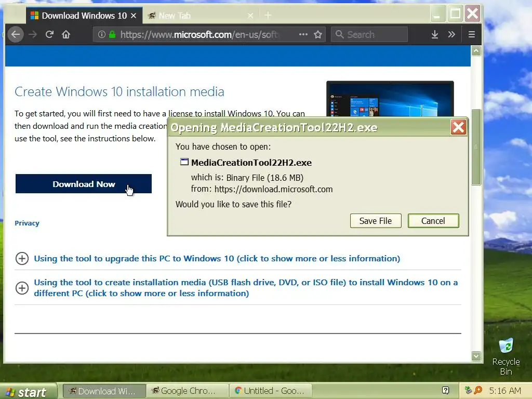
Task: Reload the current page
Action: [x=49, y=34]
